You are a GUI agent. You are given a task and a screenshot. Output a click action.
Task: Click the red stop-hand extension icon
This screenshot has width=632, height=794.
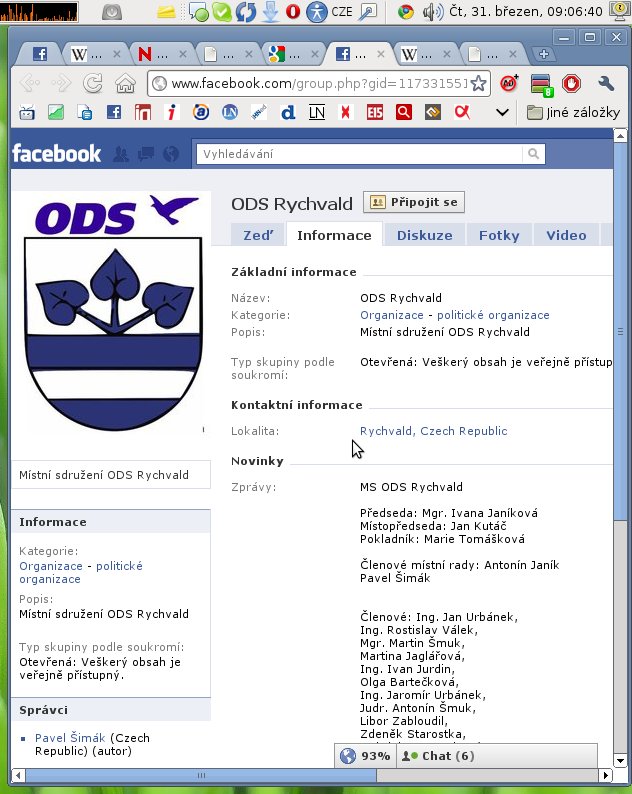pos(572,84)
